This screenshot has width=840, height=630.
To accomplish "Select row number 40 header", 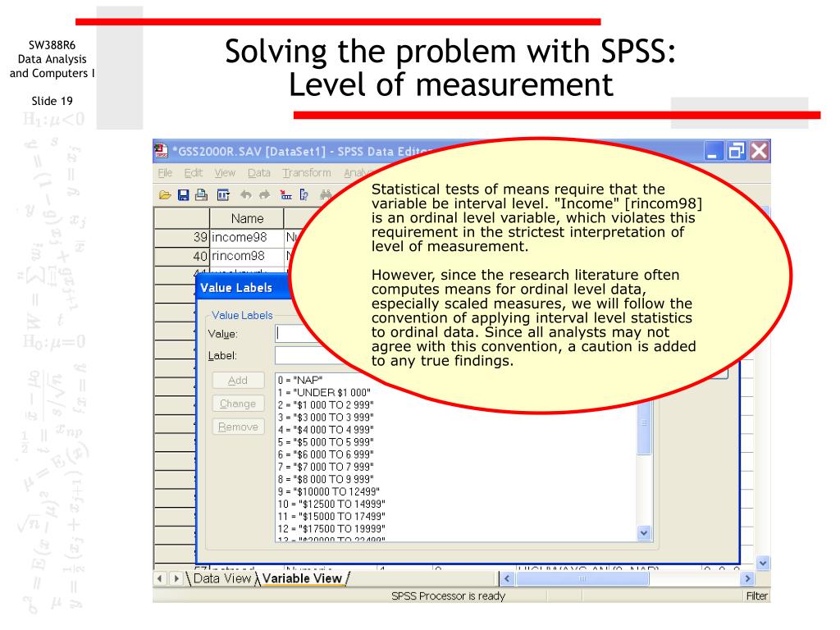I will click(x=181, y=256).
